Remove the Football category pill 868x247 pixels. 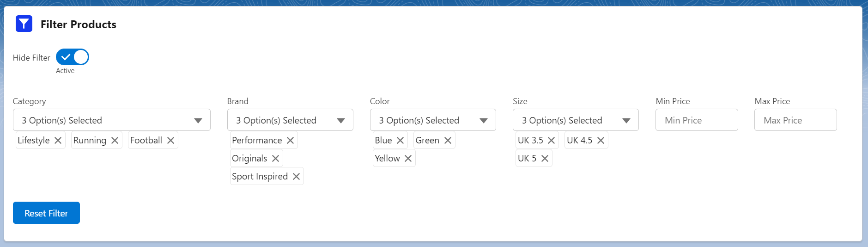coord(170,140)
